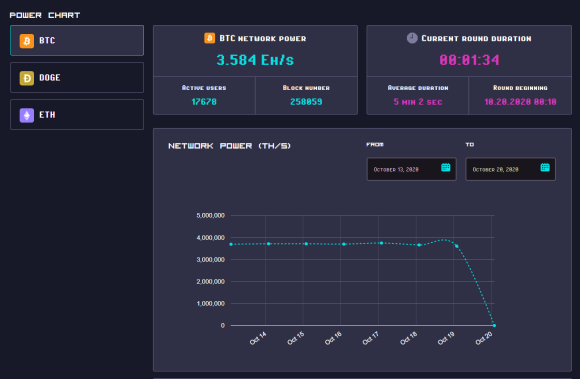
Task: Switch to the ETH power chart tab
Action: point(77,115)
